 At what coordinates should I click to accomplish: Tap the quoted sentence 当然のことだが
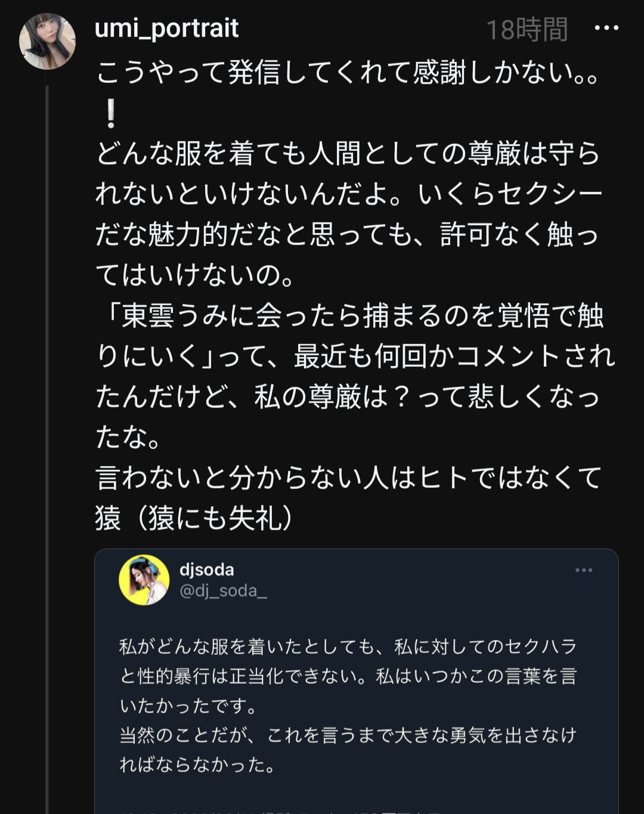coord(348,735)
